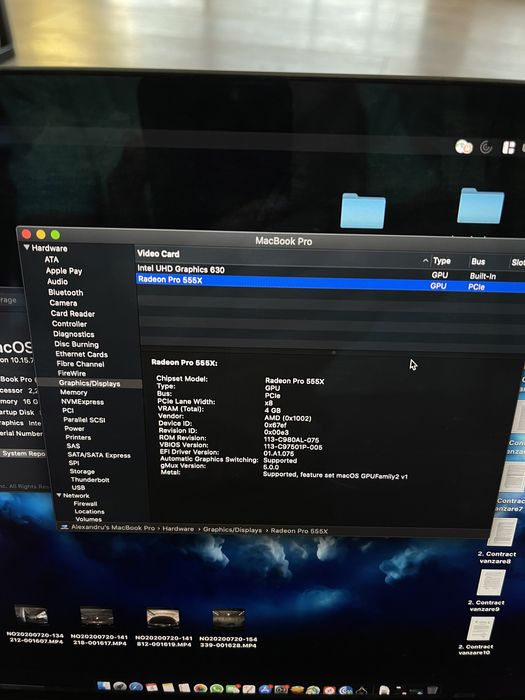Select NVMExpress in the sidebar
The width and height of the screenshot is (525, 700).
click(82, 402)
